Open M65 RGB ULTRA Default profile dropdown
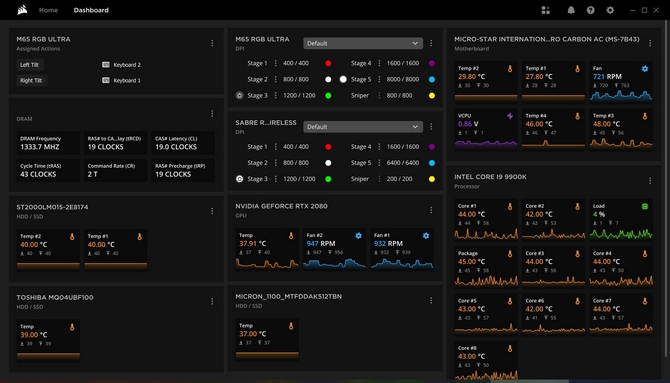The height and width of the screenshot is (383, 670). [x=363, y=43]
